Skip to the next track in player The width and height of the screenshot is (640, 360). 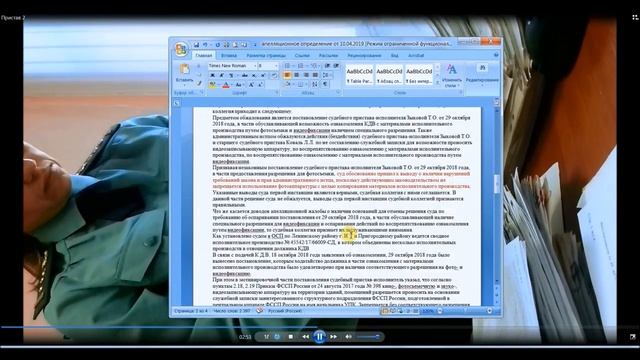333,337
